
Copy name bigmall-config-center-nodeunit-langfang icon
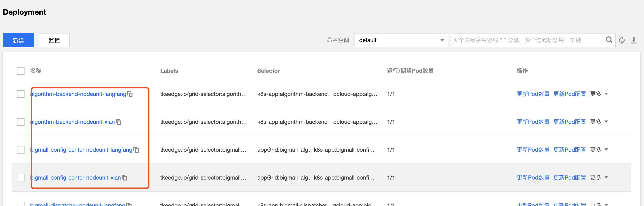pyautogui.click(x=136, y=150)
